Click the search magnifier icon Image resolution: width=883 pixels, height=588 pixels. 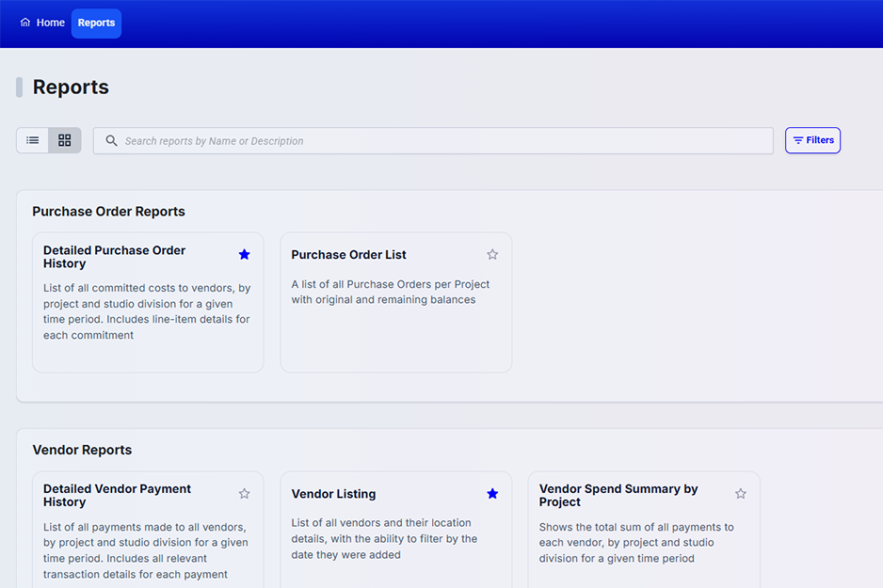111,141
